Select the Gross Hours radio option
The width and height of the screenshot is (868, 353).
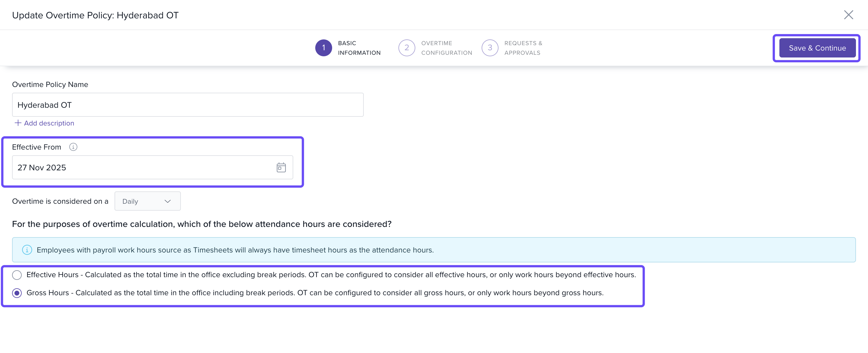pyautogui.click(x=17, y=293)
